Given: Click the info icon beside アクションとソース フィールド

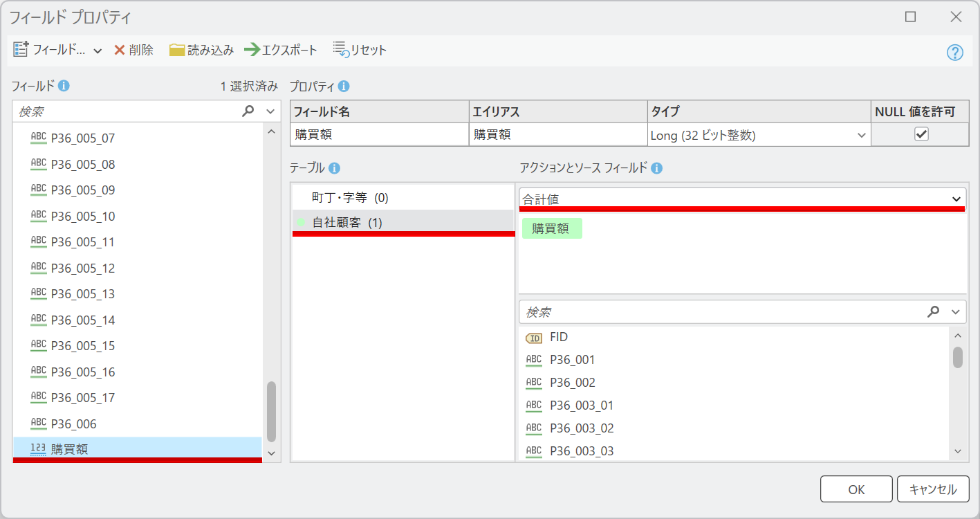Looking at the screenshot, I should [656, 168].
